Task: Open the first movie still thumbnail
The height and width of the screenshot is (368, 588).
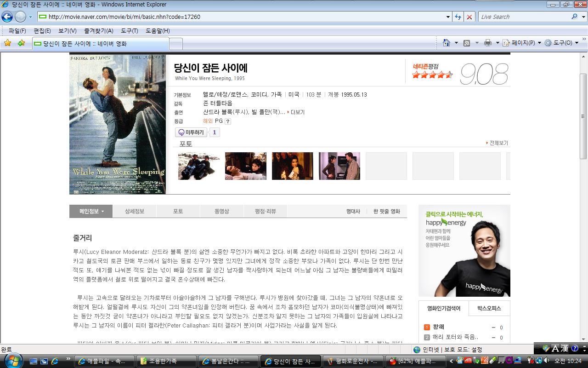Action: [x=199, y=166]
